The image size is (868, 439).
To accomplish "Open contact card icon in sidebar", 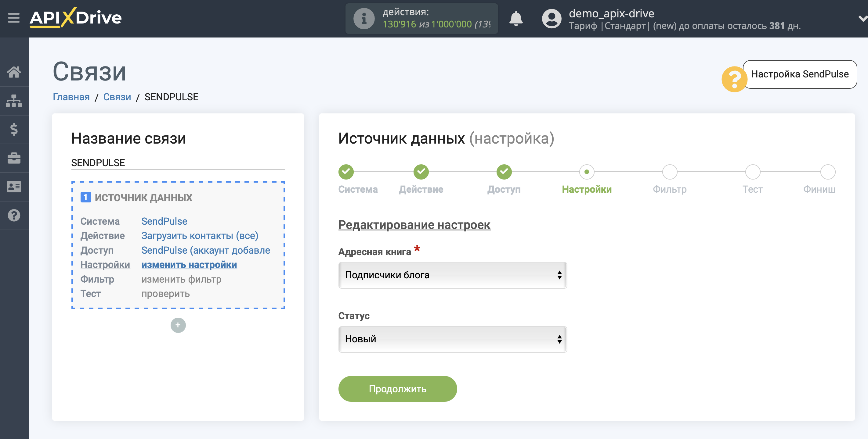I will point(14,187).
